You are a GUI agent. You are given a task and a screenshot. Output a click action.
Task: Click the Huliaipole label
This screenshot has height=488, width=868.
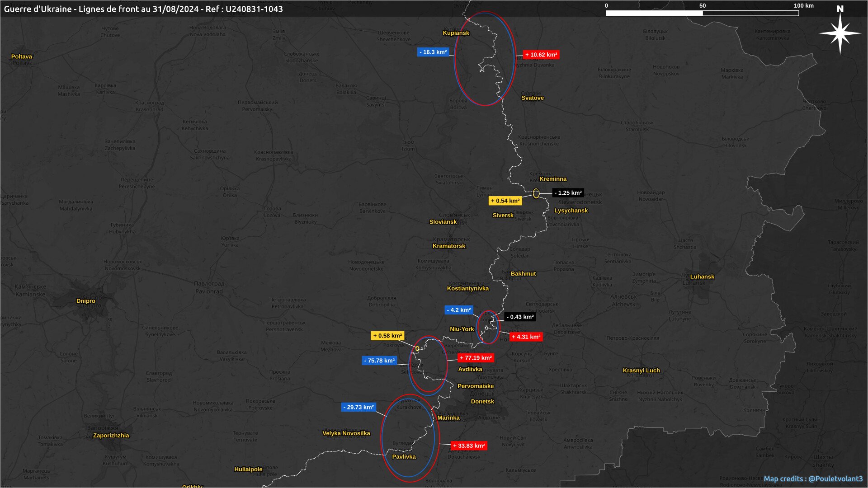(248, 469)
